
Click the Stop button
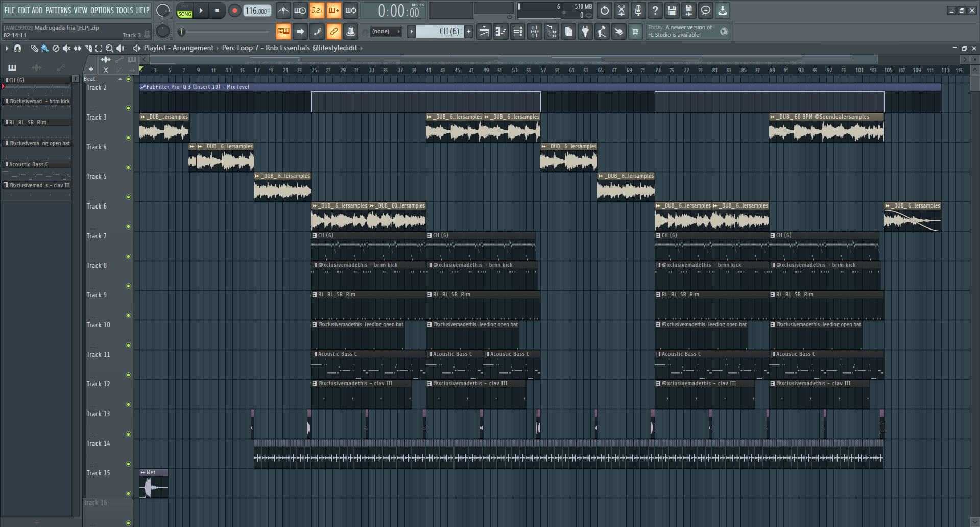pos(217,11)
